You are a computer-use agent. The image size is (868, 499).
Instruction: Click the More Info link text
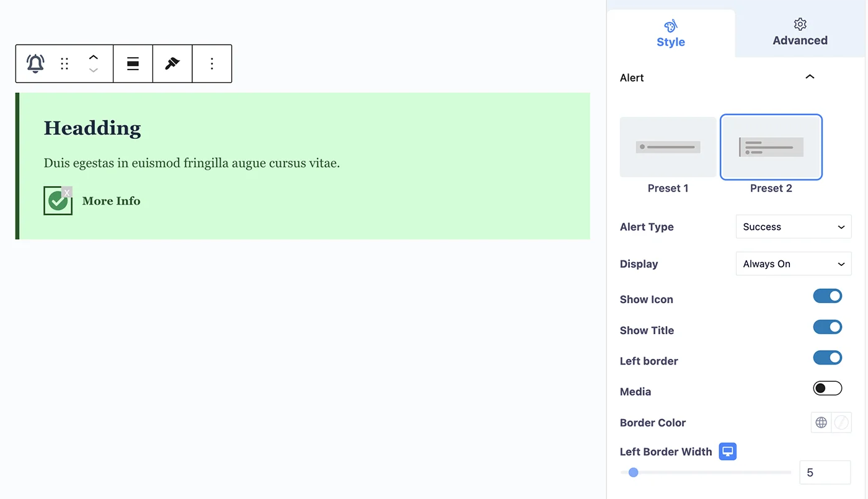pyautogui.click(x=112, y=201)
